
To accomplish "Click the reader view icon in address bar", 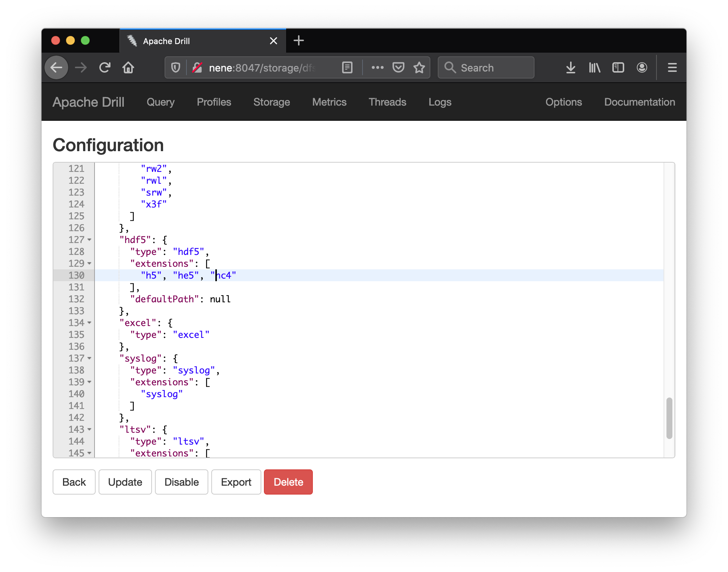I will (x=346, y=67).
